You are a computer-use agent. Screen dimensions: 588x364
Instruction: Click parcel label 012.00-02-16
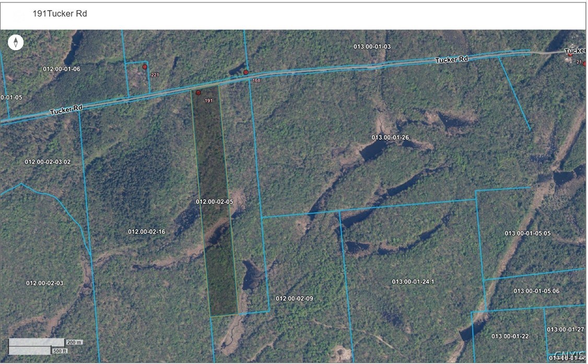pyautogui.click(x=147, y=232)
